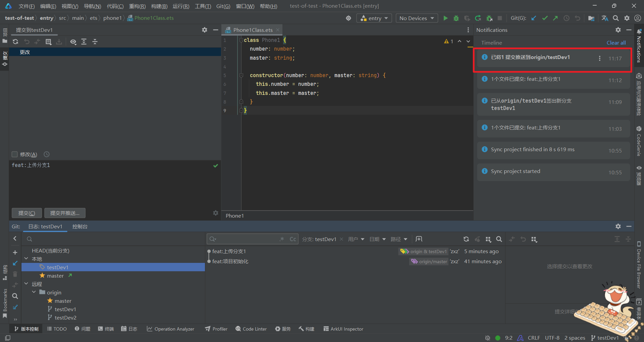
Task: Open the 文件(F) menu
Action: coord(26,6)
